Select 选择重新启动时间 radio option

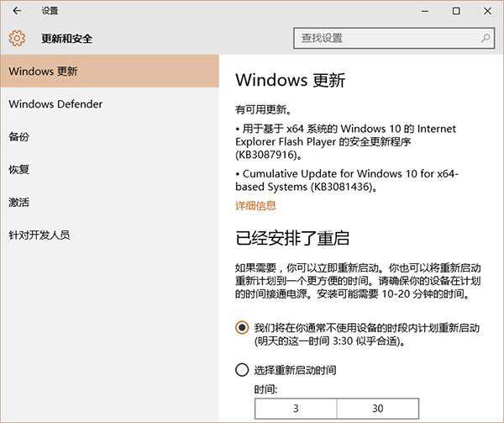[242, 370]
